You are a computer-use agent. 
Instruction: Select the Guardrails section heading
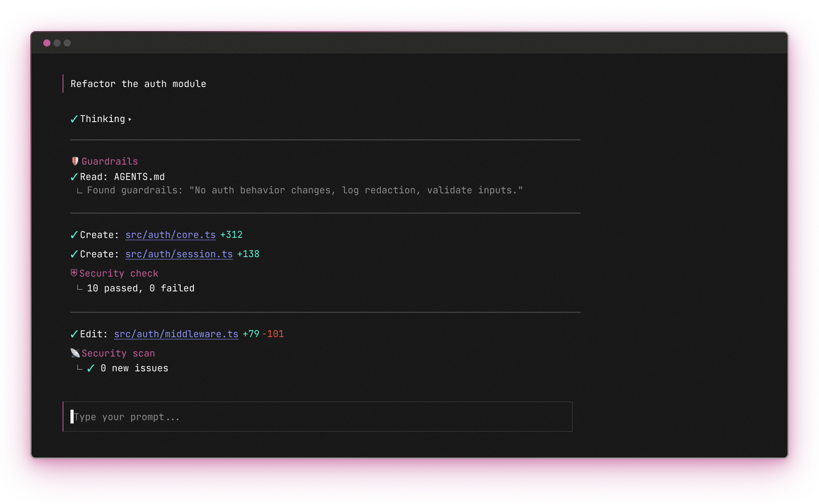pyautogui.click(x=109, y=161)
